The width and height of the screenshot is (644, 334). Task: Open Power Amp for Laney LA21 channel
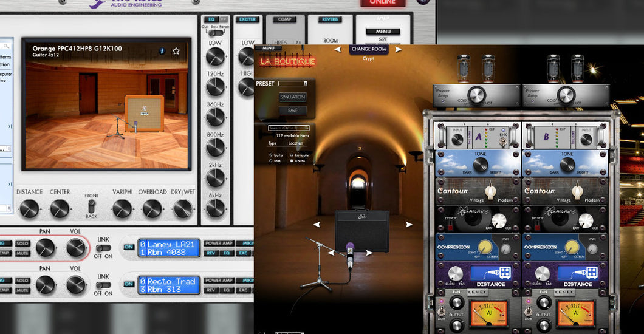pos(219,243)
